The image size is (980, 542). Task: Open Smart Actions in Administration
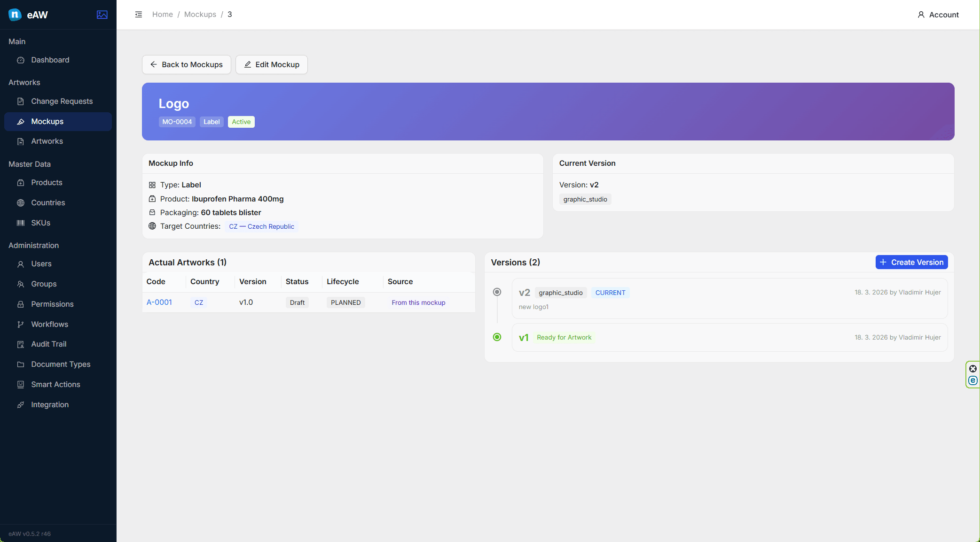(x=58, y=385)
